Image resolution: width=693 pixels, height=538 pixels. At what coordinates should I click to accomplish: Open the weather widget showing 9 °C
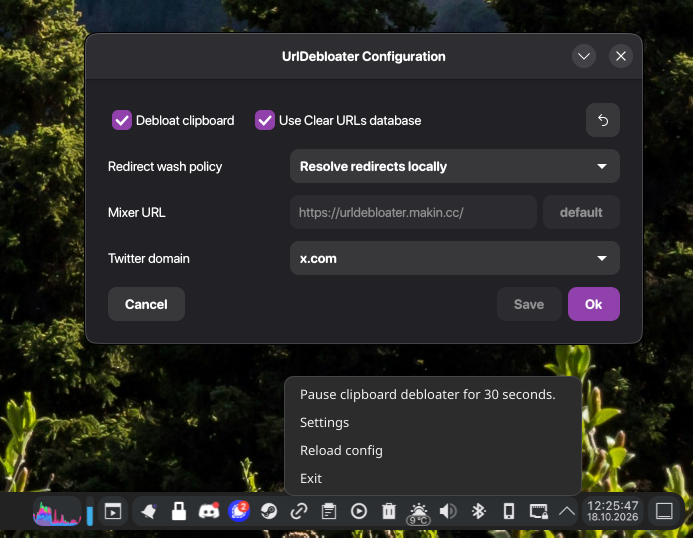(419, 513)
